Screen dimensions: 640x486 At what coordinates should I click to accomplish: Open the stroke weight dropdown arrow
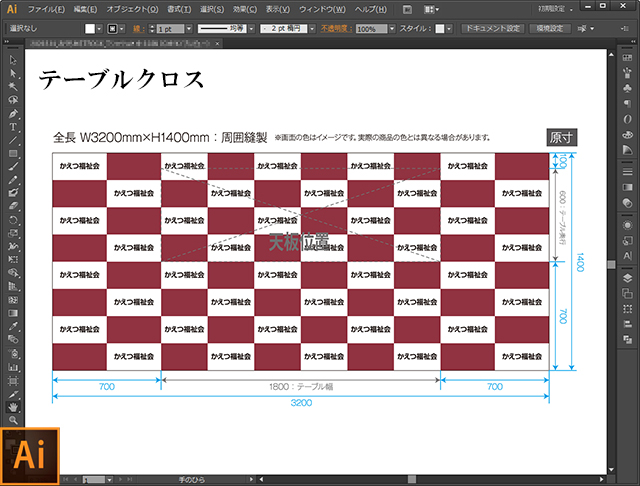pyautogui.click(x=189, y=29)
